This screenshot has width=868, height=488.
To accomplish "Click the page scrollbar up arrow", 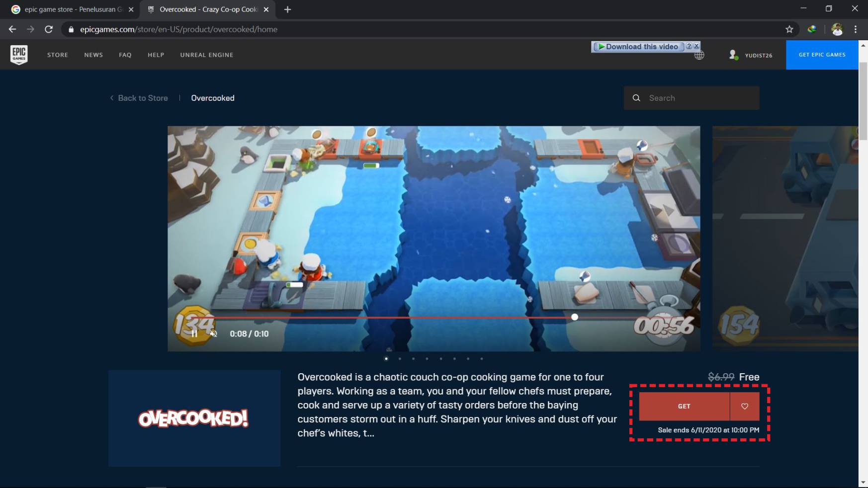I will click(x=863, y=45).
